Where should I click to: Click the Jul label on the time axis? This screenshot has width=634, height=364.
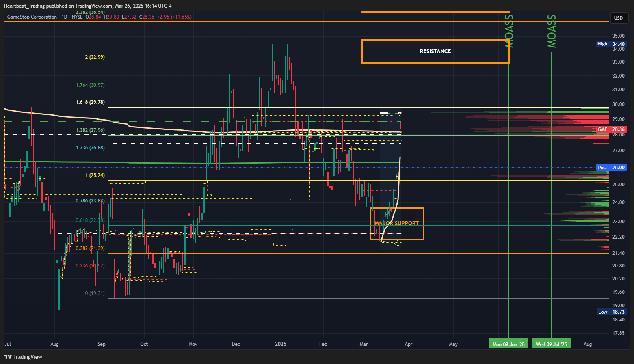point(8,344)
